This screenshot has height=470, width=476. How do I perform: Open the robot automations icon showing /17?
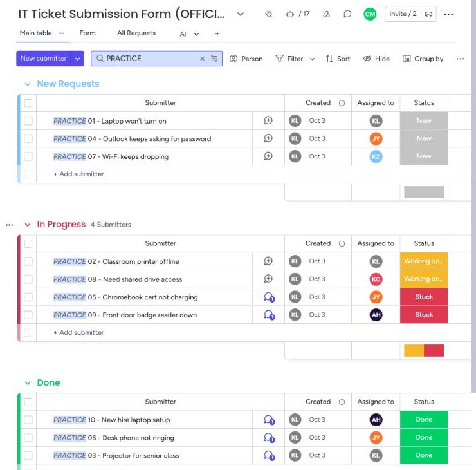[290, 14]
